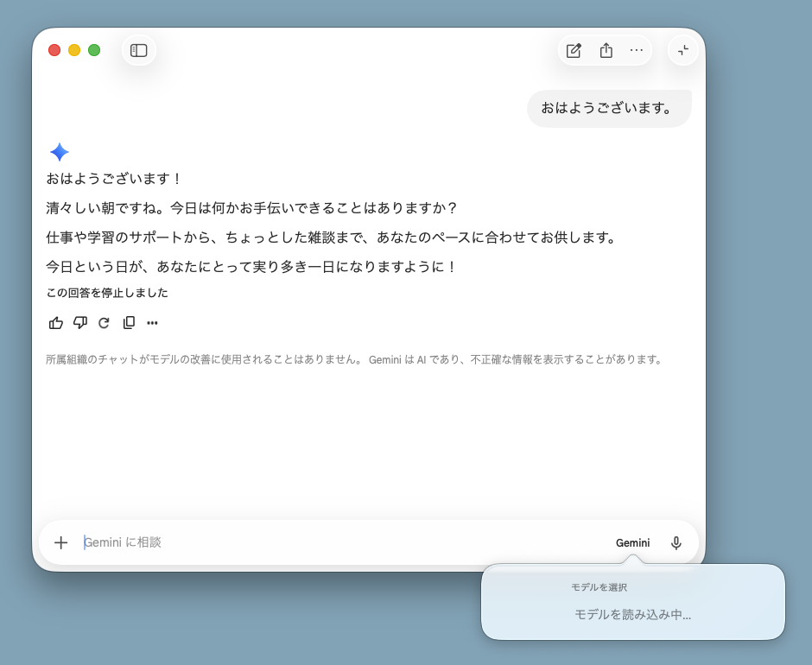812x665 pixels.
Task: Open the Gemini model selector
Action: tap(632, 542)
